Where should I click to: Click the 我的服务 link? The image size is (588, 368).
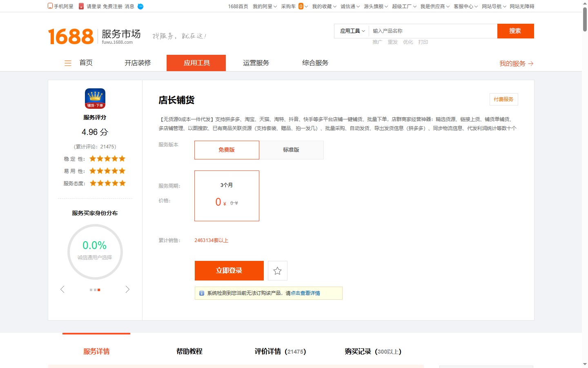pyautogui.click(x=512, y=64)
